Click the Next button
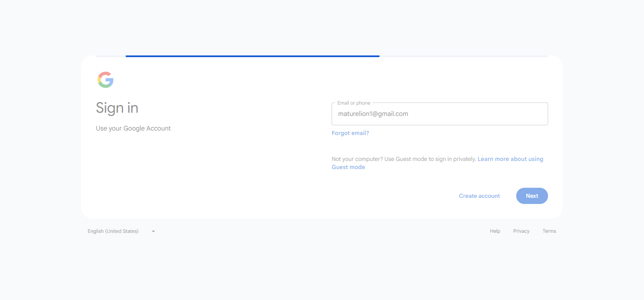 click(x=532, y=196)
